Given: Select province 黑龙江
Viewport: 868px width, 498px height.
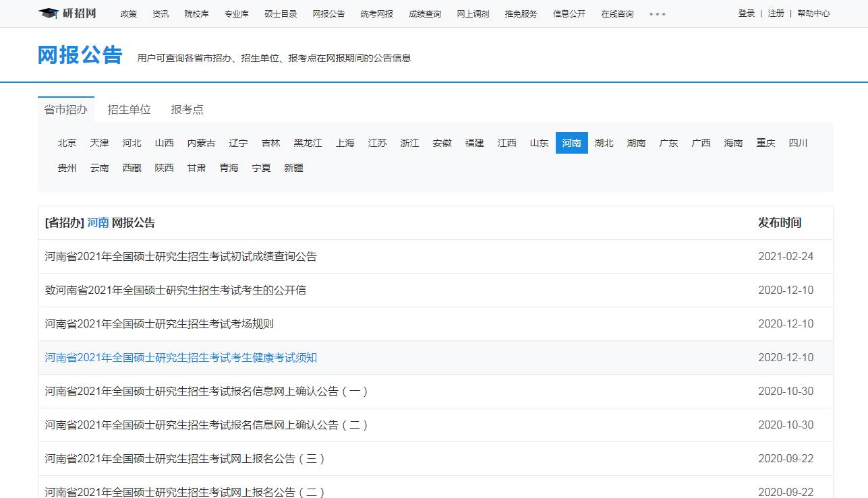Looking at the screenshot, I should click(x=308, y=143).
